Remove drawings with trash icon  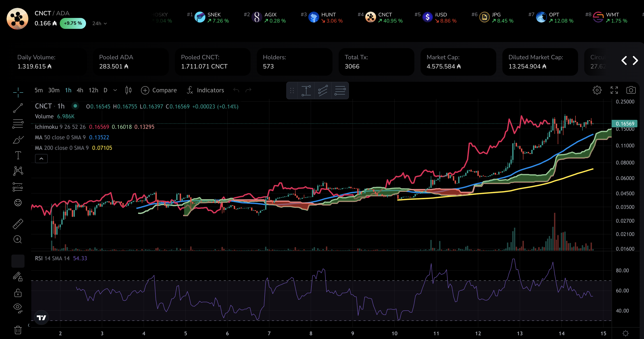click(18, 330)
